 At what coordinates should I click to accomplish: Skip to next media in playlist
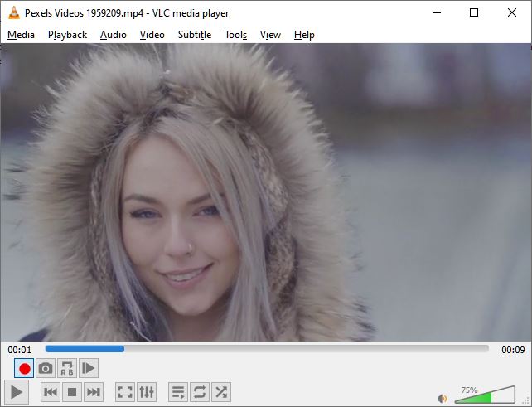(94, 392)
